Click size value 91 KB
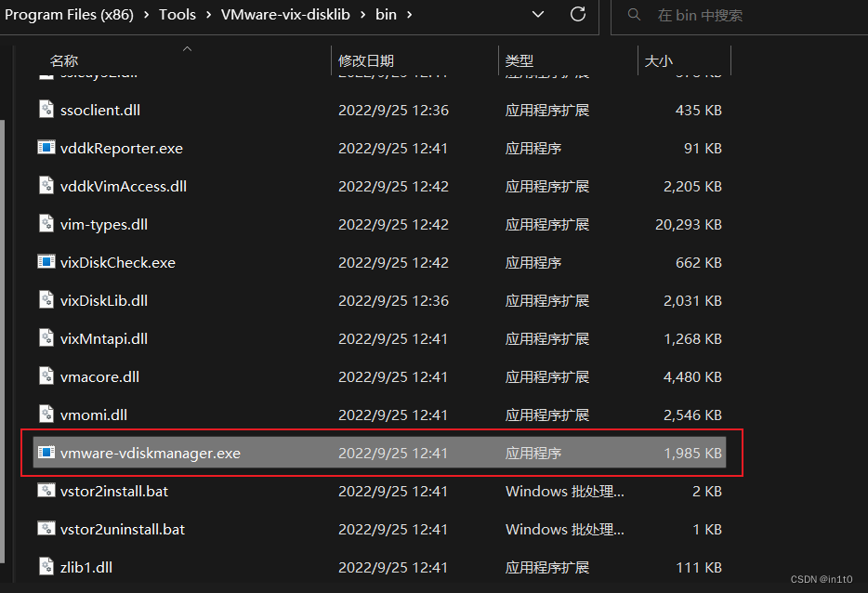Image resolution: width=868 pixels, height=593 pixels. pyautogui.click(x=703, y=149)
